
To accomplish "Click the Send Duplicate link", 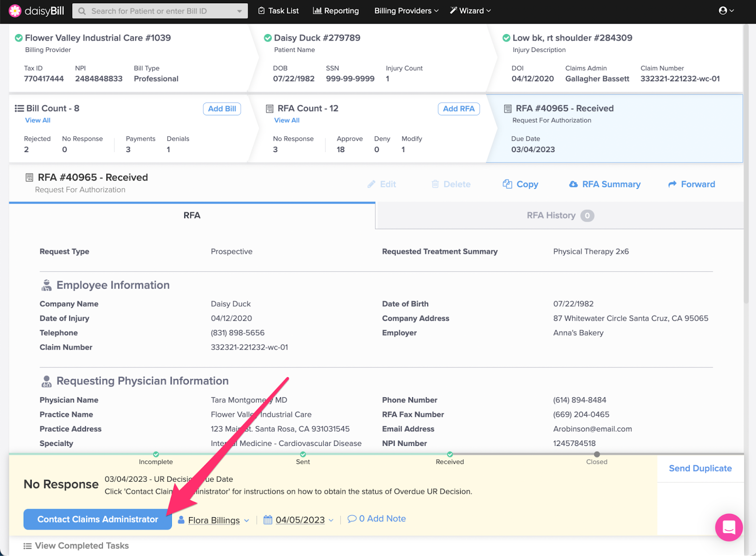I will tap(700, 468).
